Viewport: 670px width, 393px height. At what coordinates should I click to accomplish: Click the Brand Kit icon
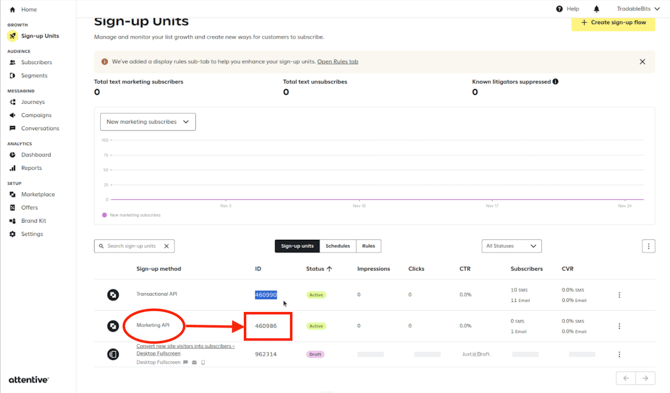pyautogui.click(x=12, y=221)
